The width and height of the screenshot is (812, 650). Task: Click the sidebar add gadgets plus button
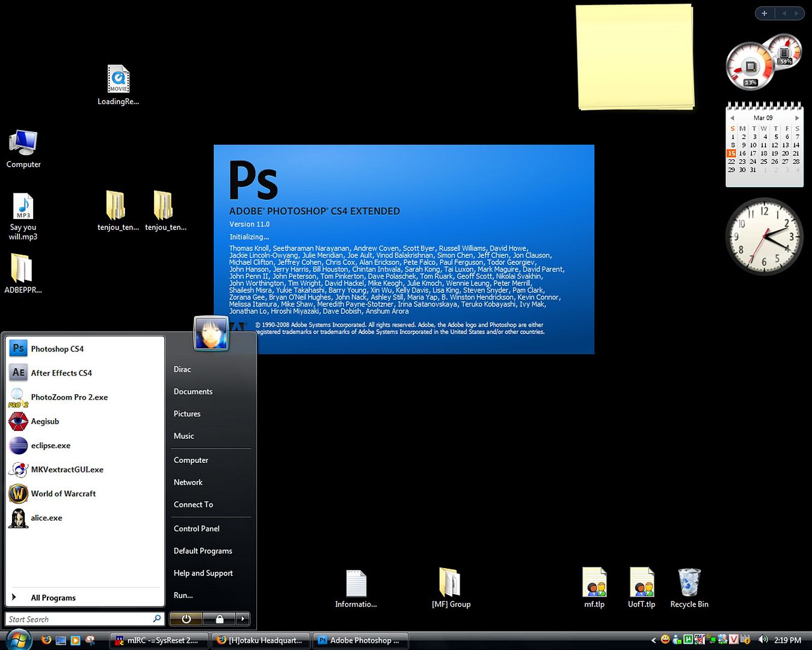[764, 13]
